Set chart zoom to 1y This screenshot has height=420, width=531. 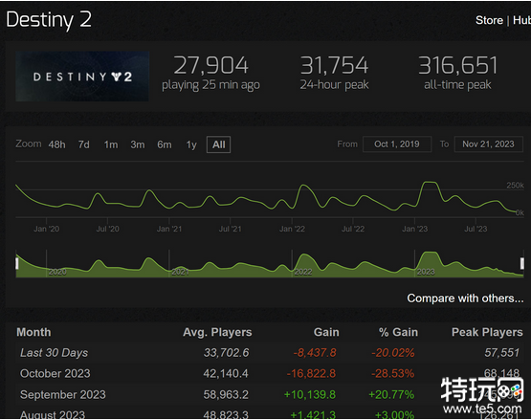[191, 145]
